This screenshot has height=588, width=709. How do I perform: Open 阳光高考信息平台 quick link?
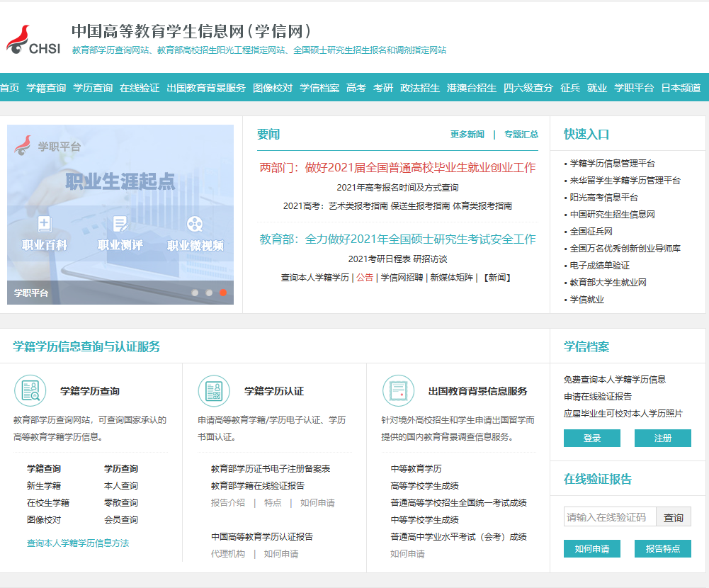click(603, 197)
